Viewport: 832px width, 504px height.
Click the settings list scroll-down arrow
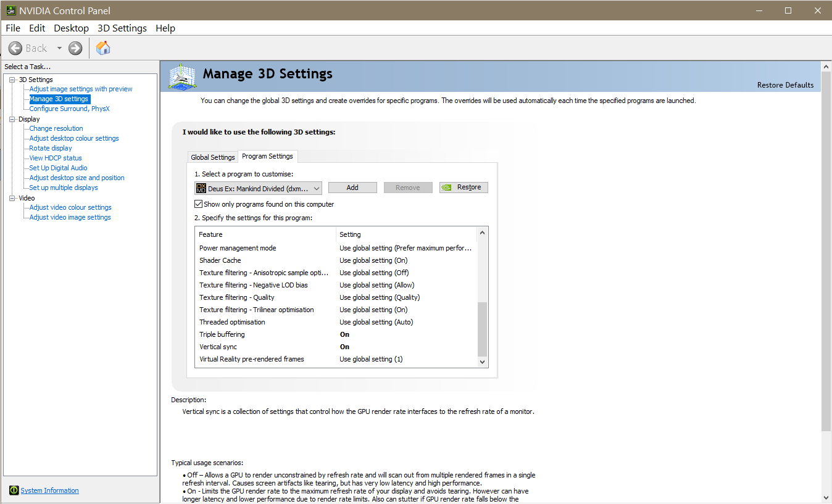[x=483, y=363]
